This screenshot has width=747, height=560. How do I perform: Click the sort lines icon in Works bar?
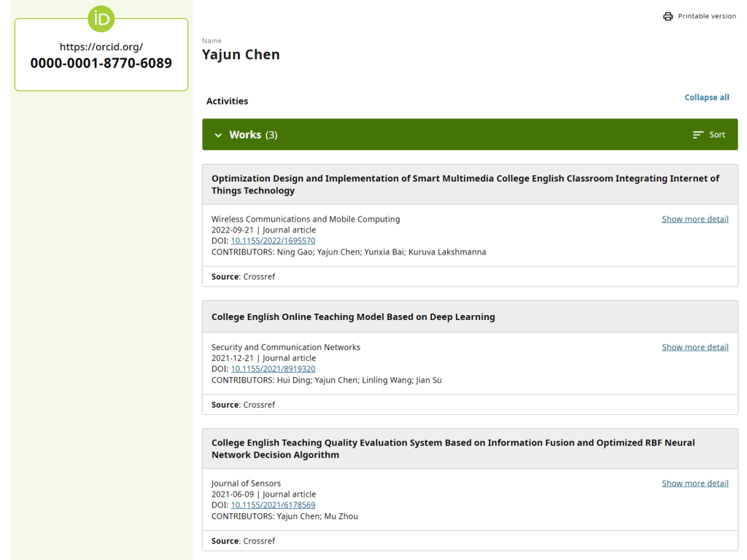(x=698, y=135)
